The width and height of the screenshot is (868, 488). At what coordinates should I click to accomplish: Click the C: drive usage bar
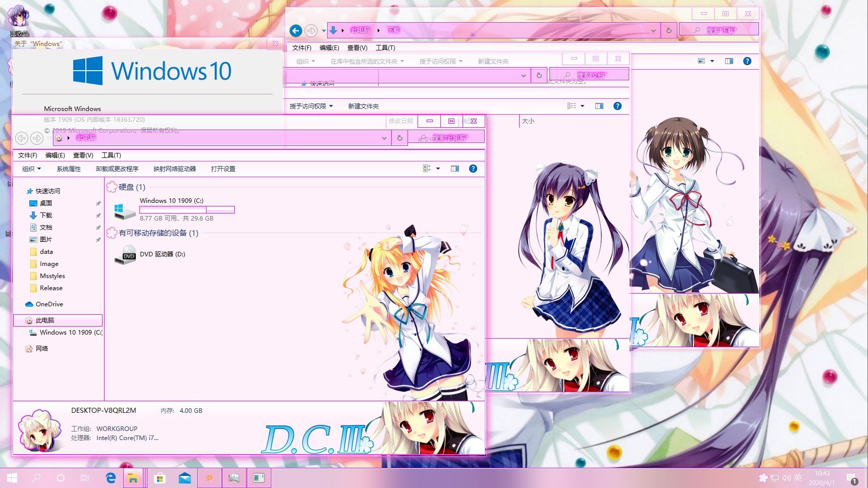(x=187, y=209)
